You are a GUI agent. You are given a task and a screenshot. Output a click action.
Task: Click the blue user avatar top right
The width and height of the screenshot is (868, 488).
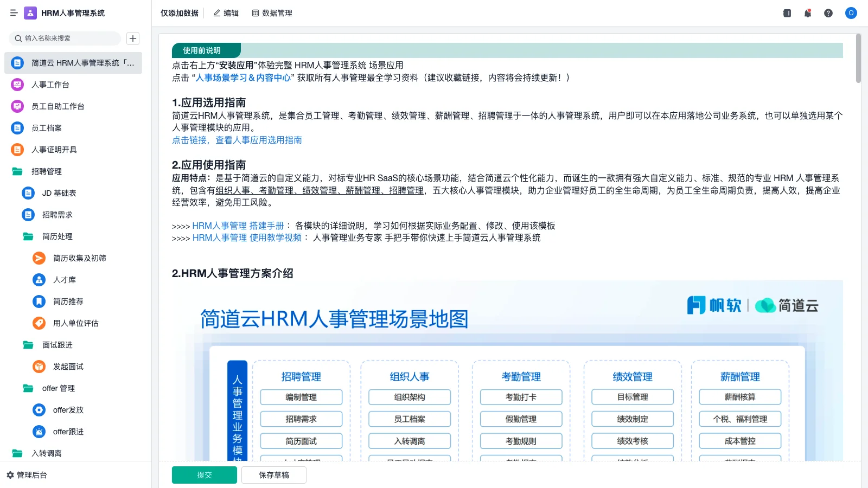pos(851,13)
